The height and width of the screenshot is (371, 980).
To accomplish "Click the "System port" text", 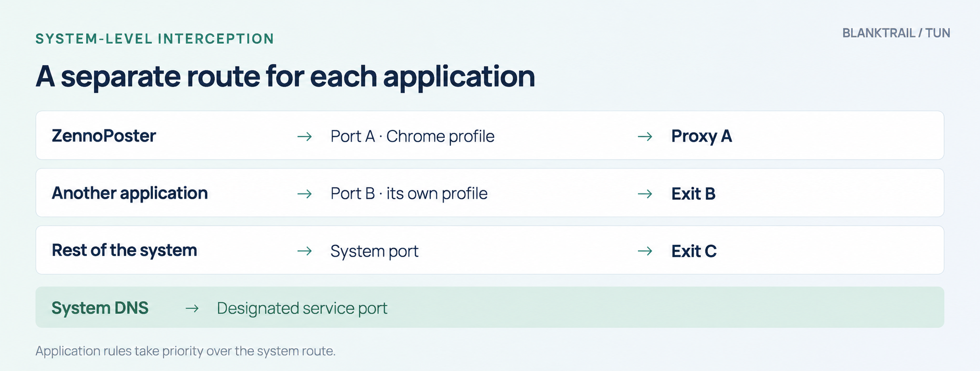I will (x=374, y=251).
